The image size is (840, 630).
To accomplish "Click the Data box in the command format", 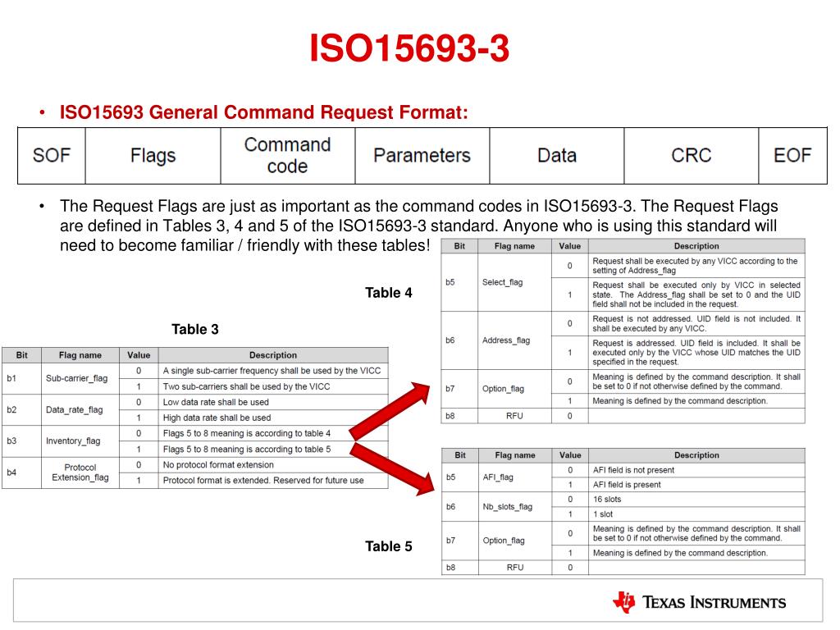I will point(555,155).
